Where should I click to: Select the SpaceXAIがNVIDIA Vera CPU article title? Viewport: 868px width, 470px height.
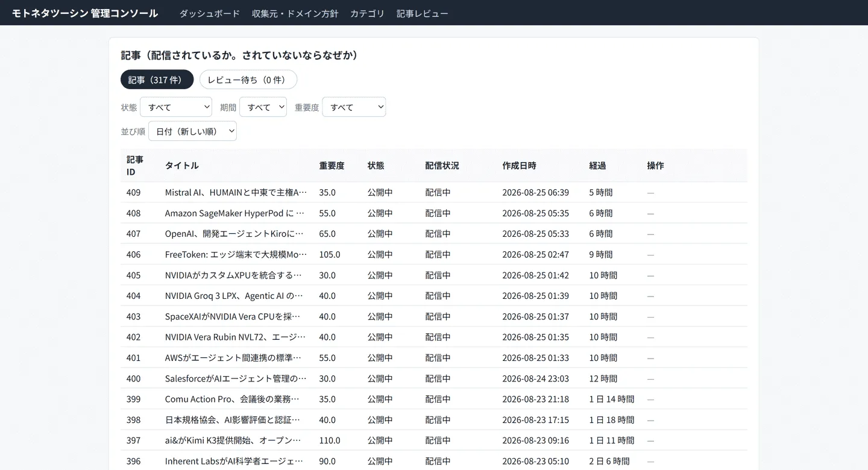(233, 316)
